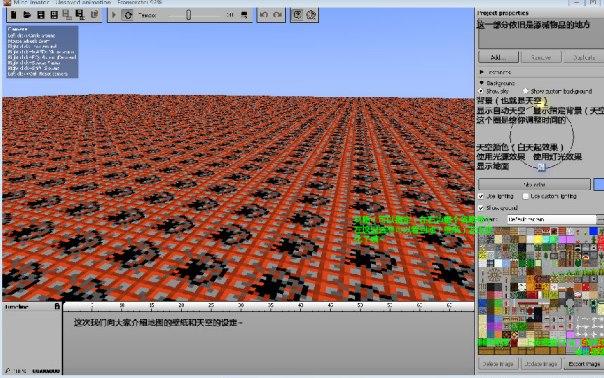Screen dimensions: 604x378
Task: Uncheck the Show ground checkbox
Action: point(481,208)
